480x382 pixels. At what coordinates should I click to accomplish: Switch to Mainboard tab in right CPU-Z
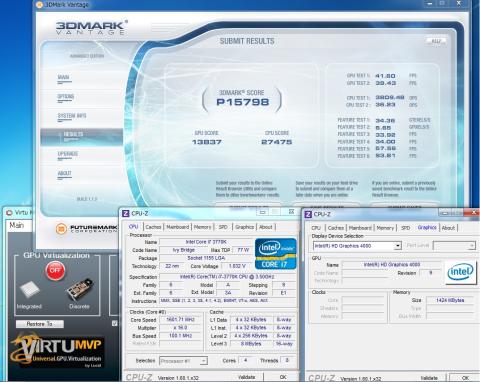[360, 228]
